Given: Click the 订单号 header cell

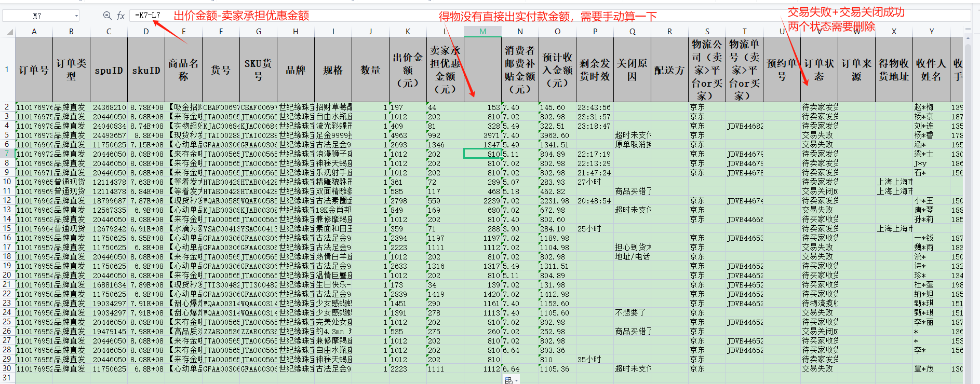Looking at the screenshot, I should 34,70.
